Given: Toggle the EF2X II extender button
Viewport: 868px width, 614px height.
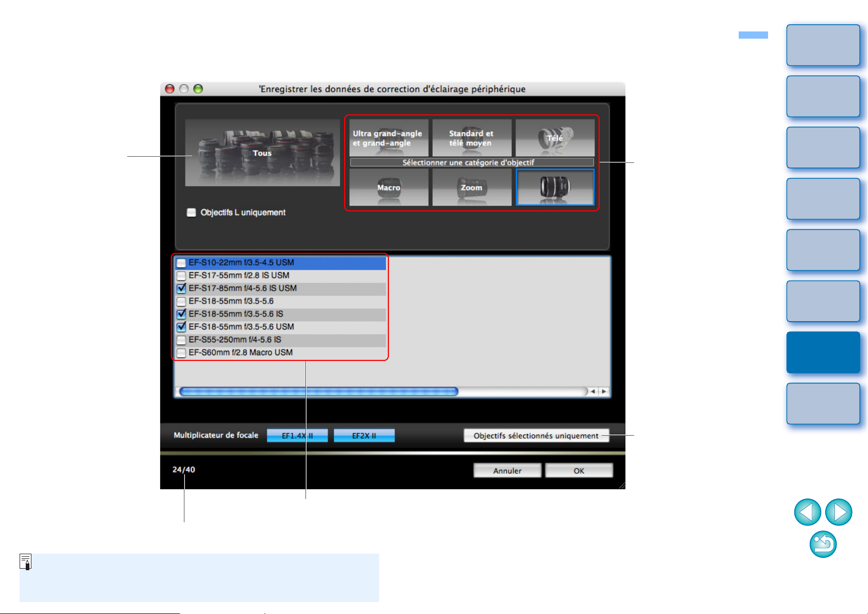Looking at the screenshot, I should pos(364,436).
